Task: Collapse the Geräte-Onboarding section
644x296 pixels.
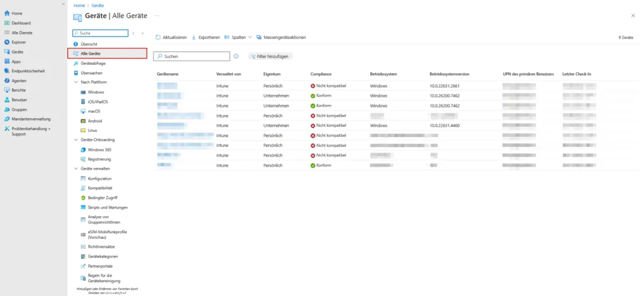Action: tap(75, 140)
